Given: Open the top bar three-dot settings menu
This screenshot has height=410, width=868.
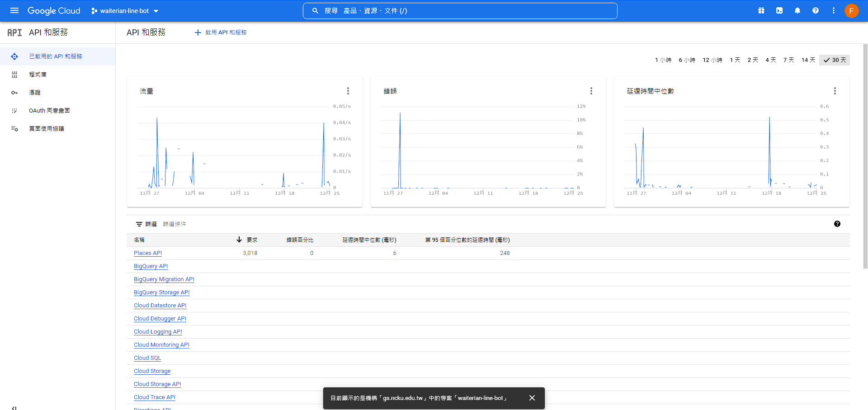Looking at the screenshot, I should 834,10.
